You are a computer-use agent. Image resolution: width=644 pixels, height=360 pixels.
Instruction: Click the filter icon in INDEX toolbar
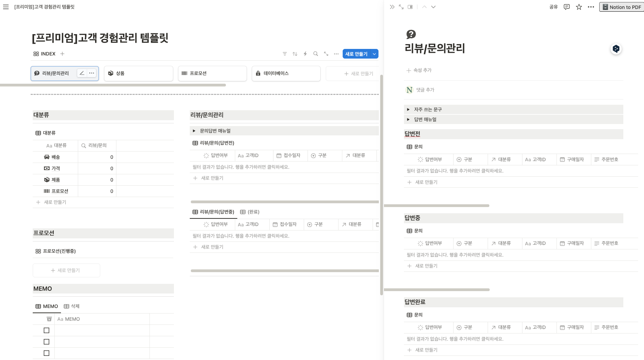pos(285,54)
